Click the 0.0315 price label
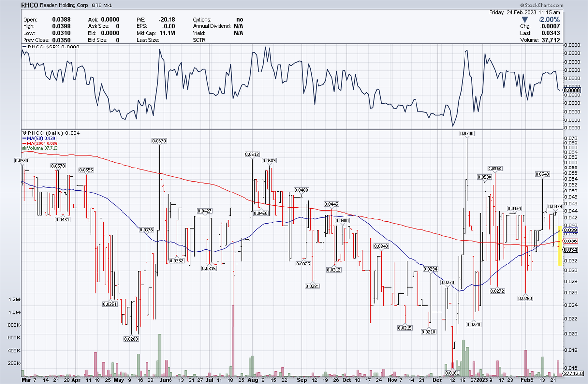588x384 pixels. (x=209, y=268)
